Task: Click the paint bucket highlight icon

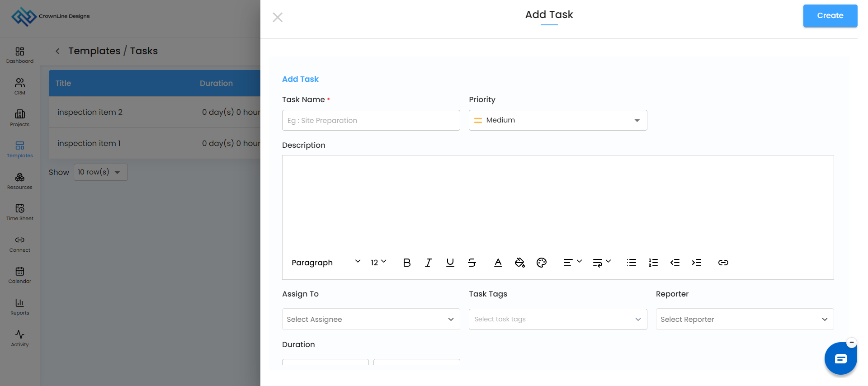Action: tap(520, 263)
